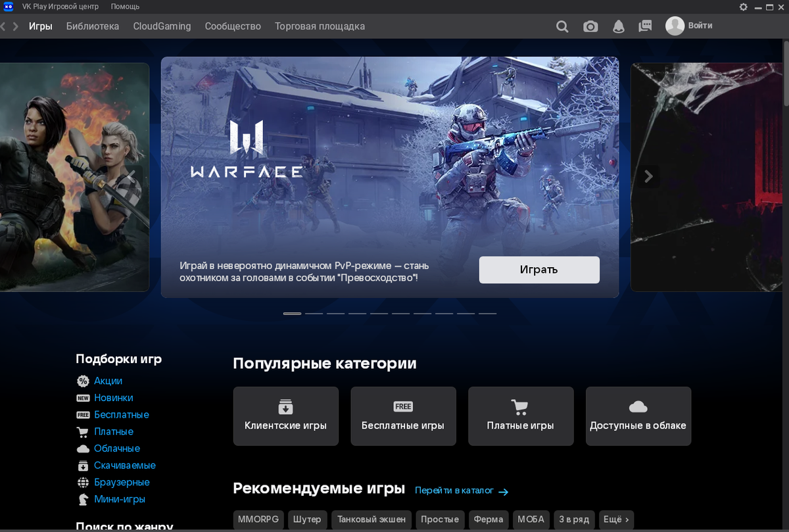Expand more genres with Ещё
This screenshot has height=532, width=789.
[617, 520]
